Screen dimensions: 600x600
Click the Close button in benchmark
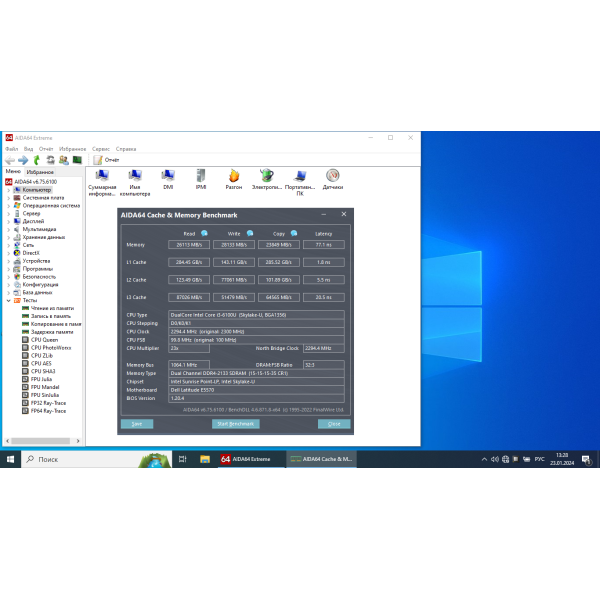click(334, 424)
